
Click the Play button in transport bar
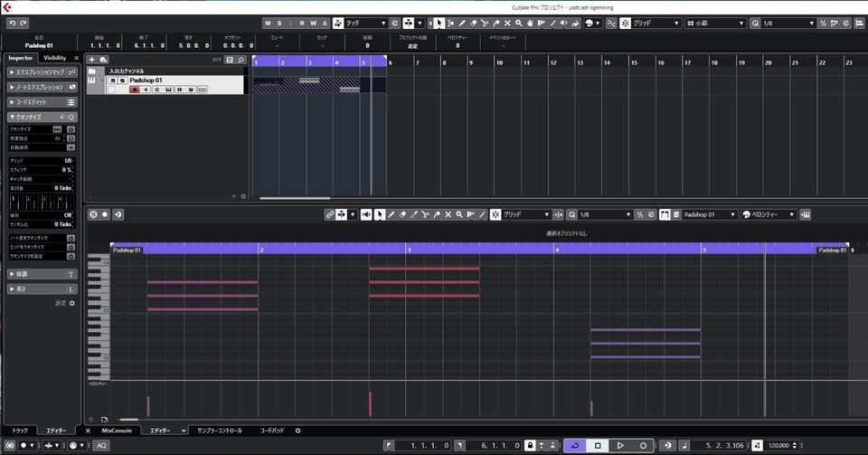pos(620,445)
